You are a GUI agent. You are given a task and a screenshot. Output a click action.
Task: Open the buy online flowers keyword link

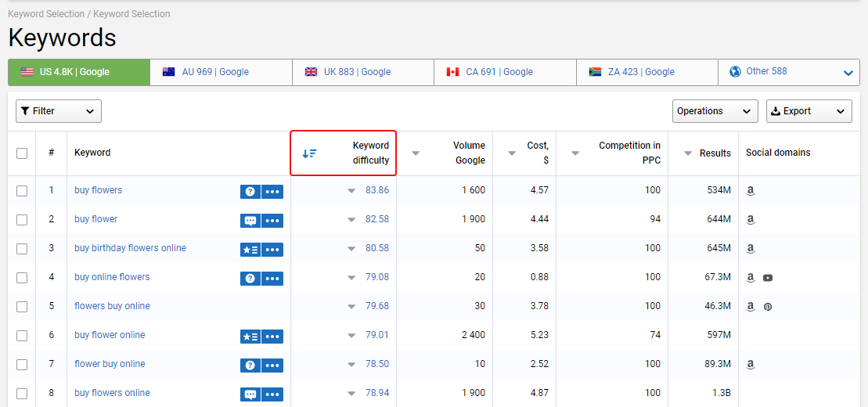pos(112,277)
